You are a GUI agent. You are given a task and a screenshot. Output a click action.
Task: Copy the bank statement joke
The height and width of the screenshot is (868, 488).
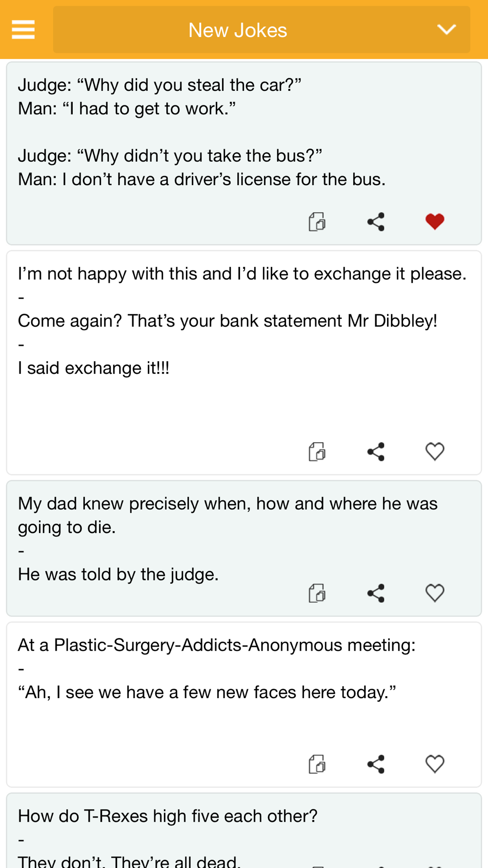pos(317,452)
